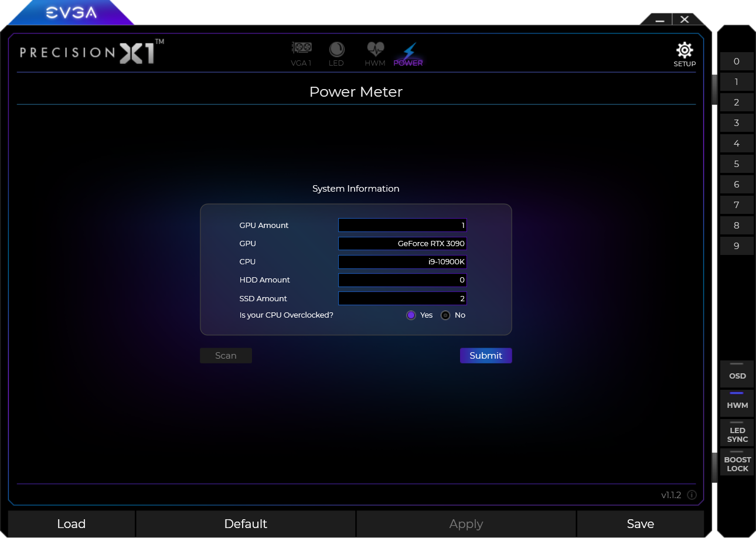Screen dimensions: 756x538
Task: Open the VGA 1 graphics card tab
Action: click(301, 54)
